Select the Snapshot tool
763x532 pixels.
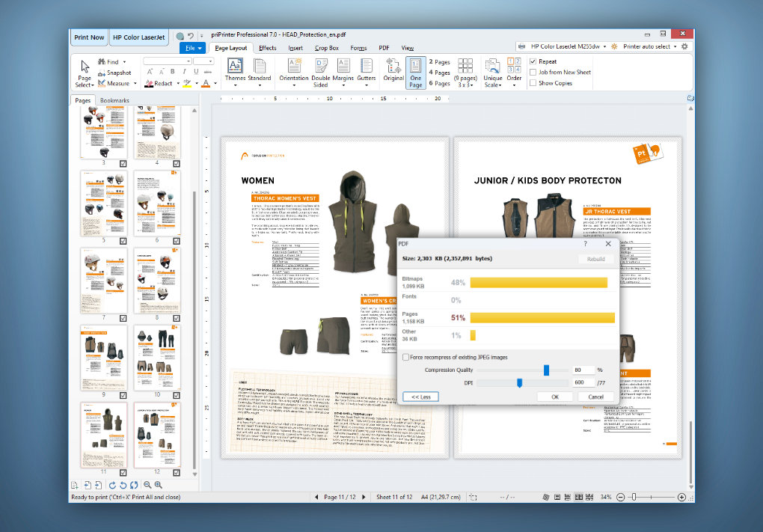[x=114, y=73]
